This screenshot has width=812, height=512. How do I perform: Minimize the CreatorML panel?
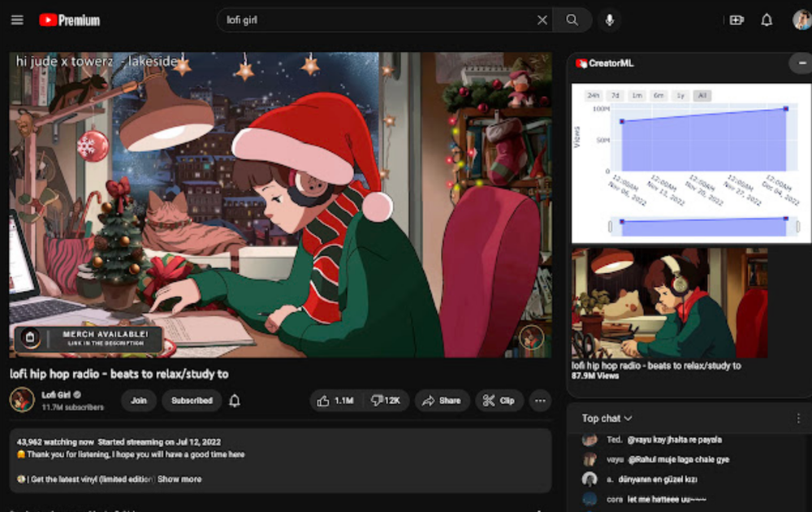point(801,63)
